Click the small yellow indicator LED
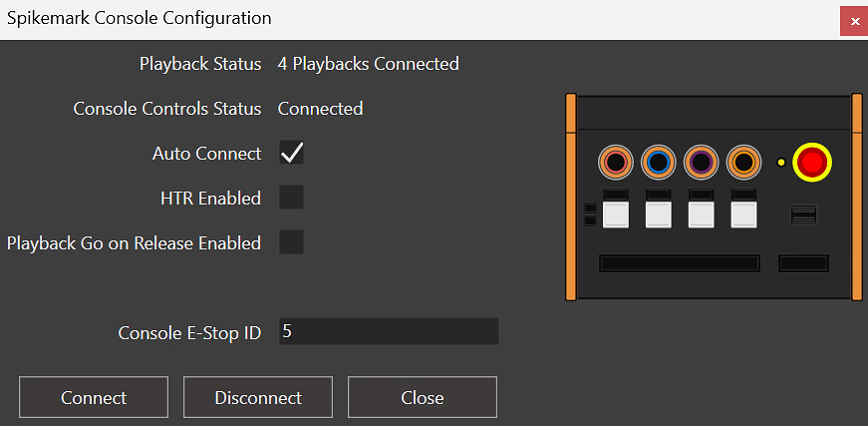Viewport: 868px width, 426px height. tap(781, 163)
